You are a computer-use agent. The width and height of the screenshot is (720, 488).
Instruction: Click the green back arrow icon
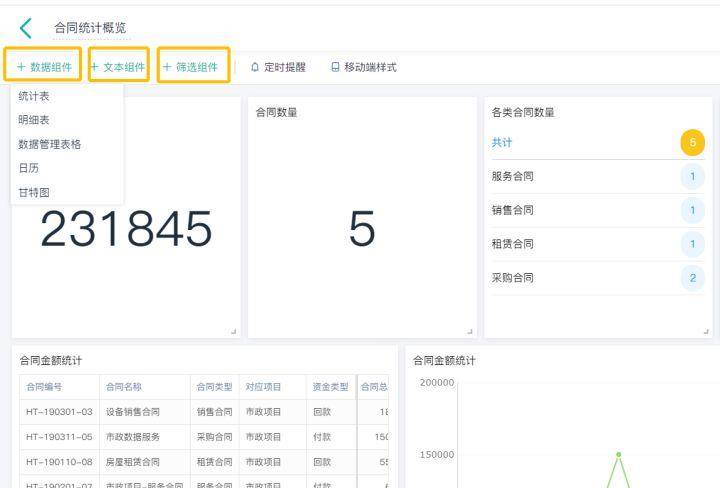tap(26, 28)
